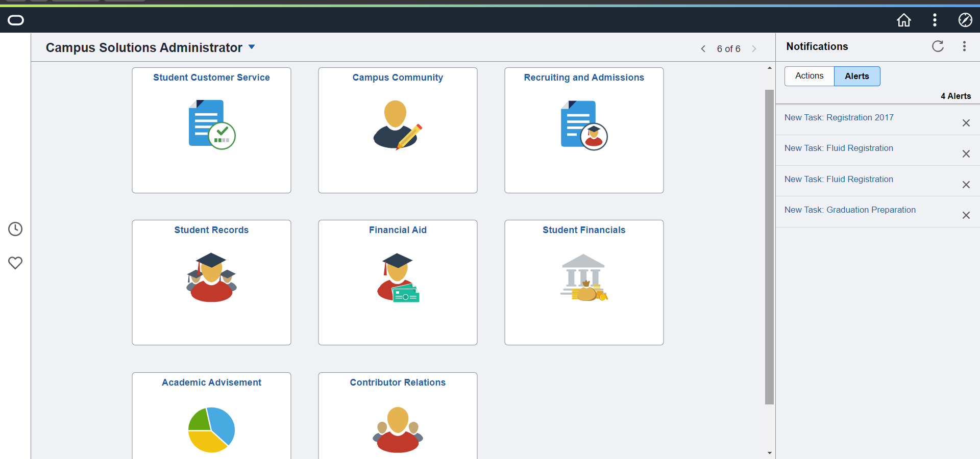980x459 pixels.
Task: Open the Student Customer Service tile
Action: [x=211, y=130]
